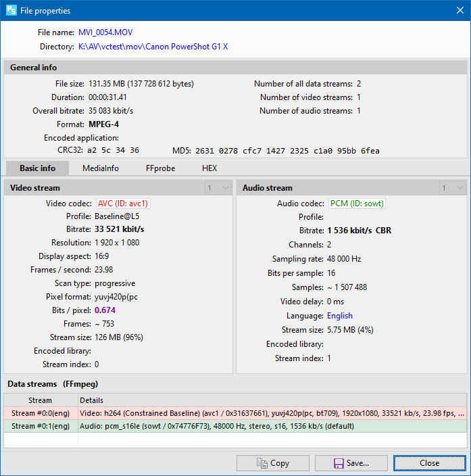Click the audio bitrate 1 536 kbit/s CBR
The image size is (471, 476).
(x=359, y=231)
